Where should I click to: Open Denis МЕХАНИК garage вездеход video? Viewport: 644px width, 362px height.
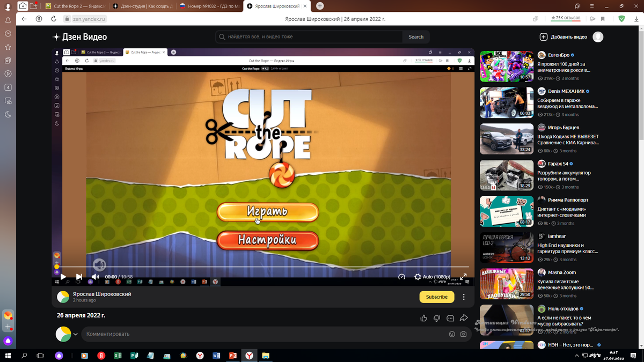pyautogui.click(x=568, y=103)
